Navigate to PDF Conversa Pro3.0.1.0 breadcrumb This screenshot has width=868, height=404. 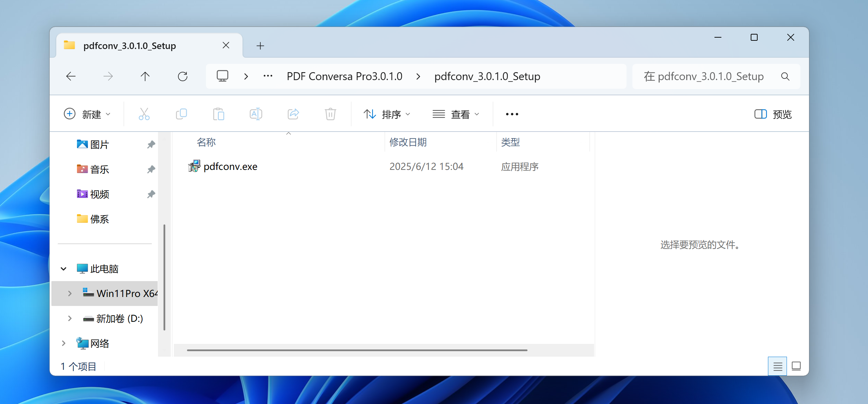(x=344, y=76)
